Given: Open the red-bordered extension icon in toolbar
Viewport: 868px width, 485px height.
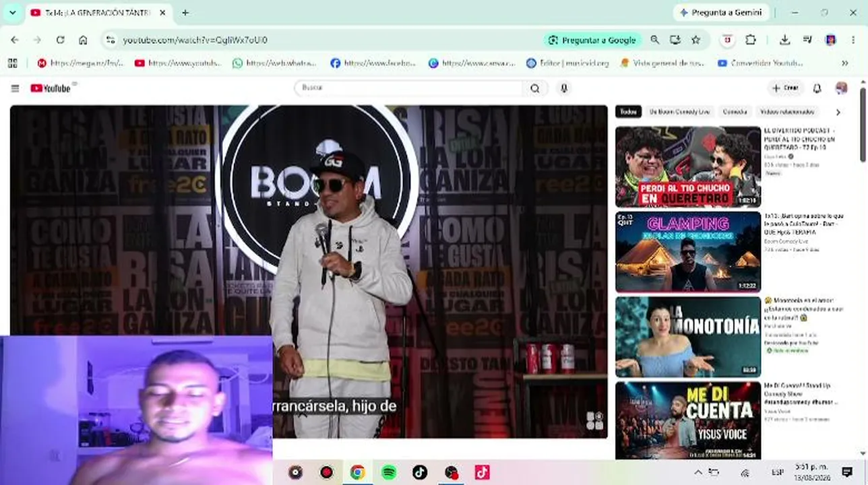Looking at the screenshot, I should click(726, 40).
